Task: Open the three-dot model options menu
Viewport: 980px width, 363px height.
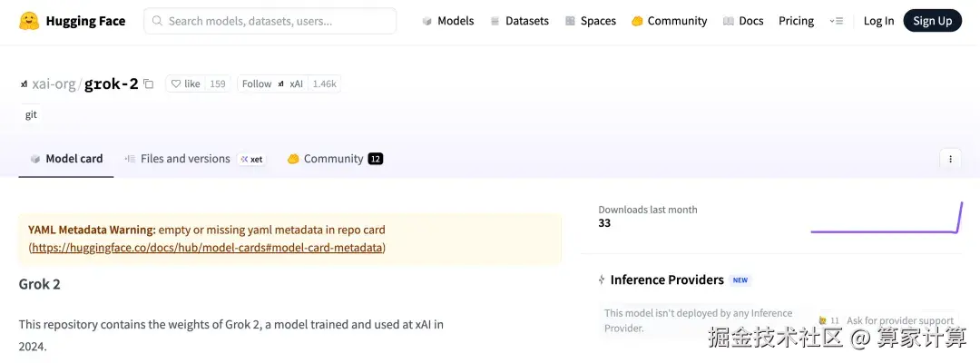Action: 950,159
